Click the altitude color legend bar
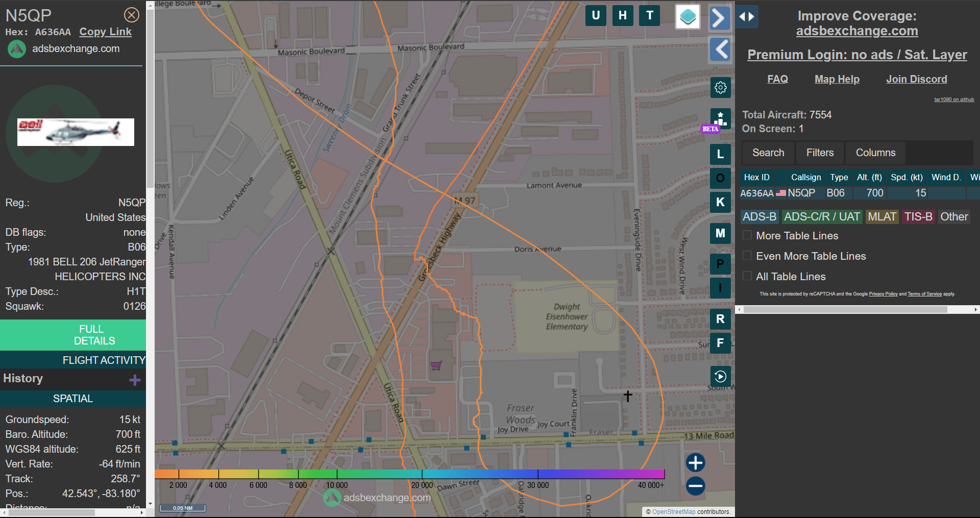 click(409, 474)
